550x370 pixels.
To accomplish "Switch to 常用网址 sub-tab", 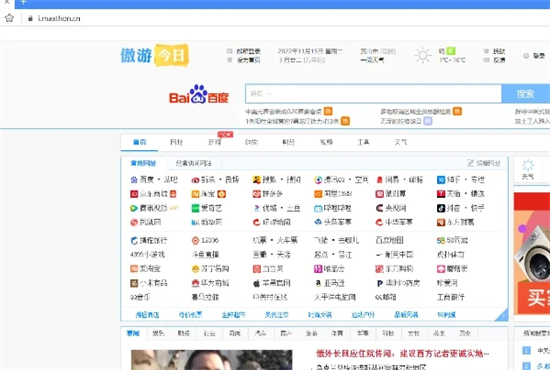I will click(143, 163).
